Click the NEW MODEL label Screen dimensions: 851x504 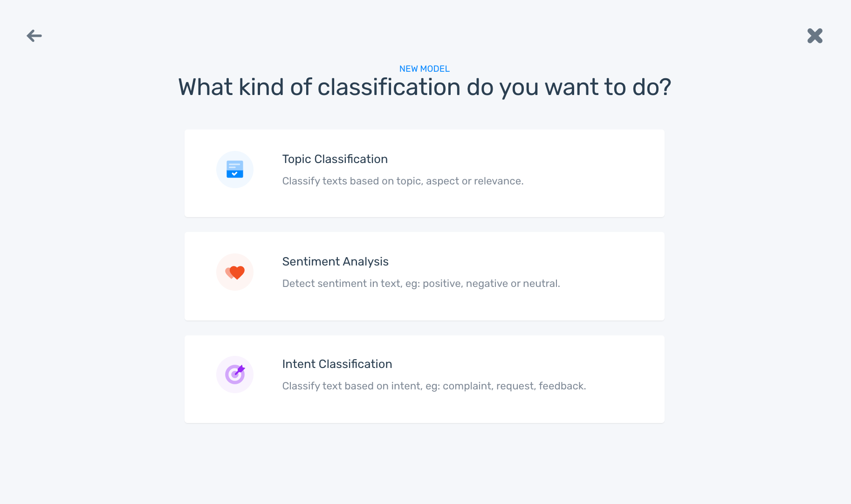(x=424, y=69)
